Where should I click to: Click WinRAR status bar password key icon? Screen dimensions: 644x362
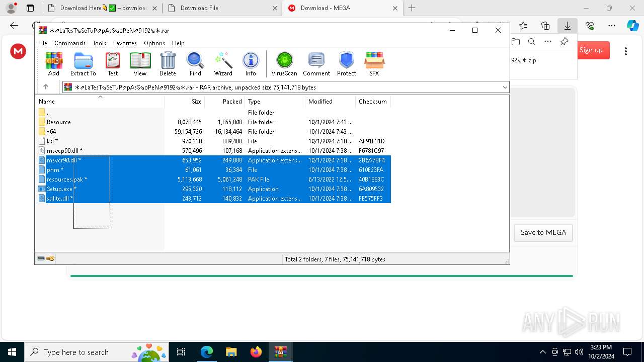click(x=50, y=258)
